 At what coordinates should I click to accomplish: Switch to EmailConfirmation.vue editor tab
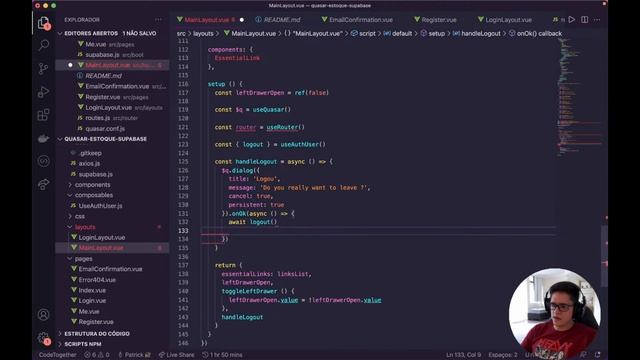point(357,20)
